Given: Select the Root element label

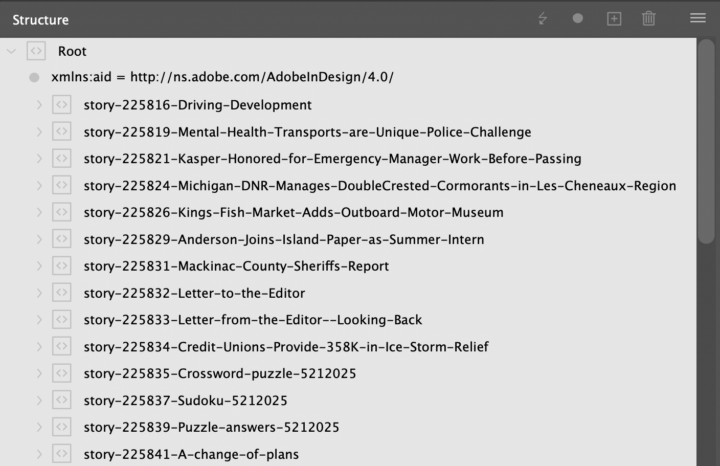Looking at the screenshot, I should pyautogui.click(x=72, y=51).
